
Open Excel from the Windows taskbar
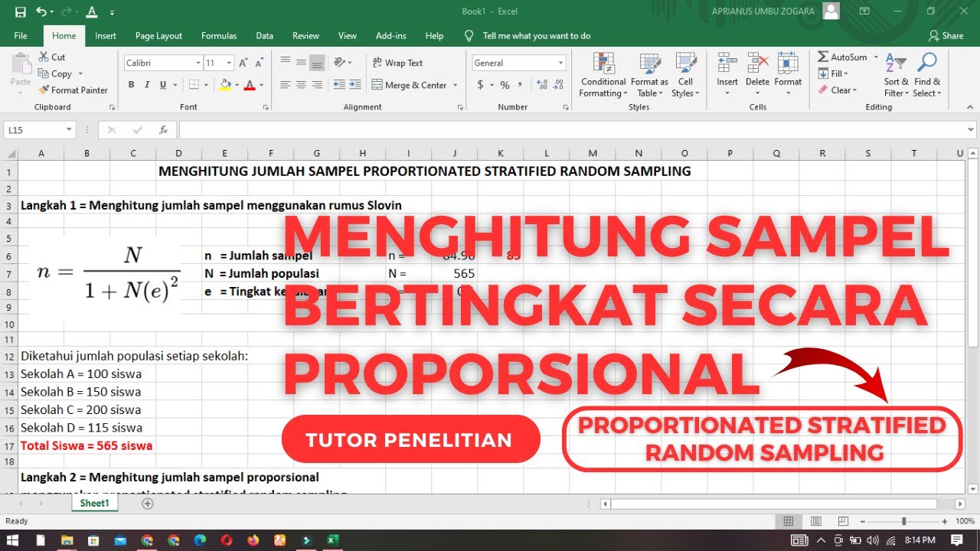[x=333, y=540]
